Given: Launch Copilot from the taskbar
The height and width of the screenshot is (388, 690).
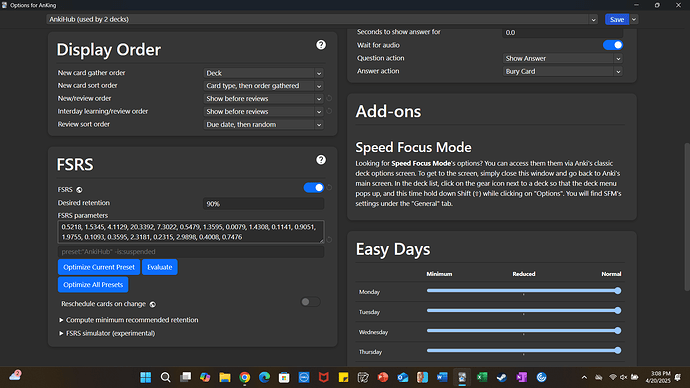Looking at the screenshot, I should tap(205, 377).
